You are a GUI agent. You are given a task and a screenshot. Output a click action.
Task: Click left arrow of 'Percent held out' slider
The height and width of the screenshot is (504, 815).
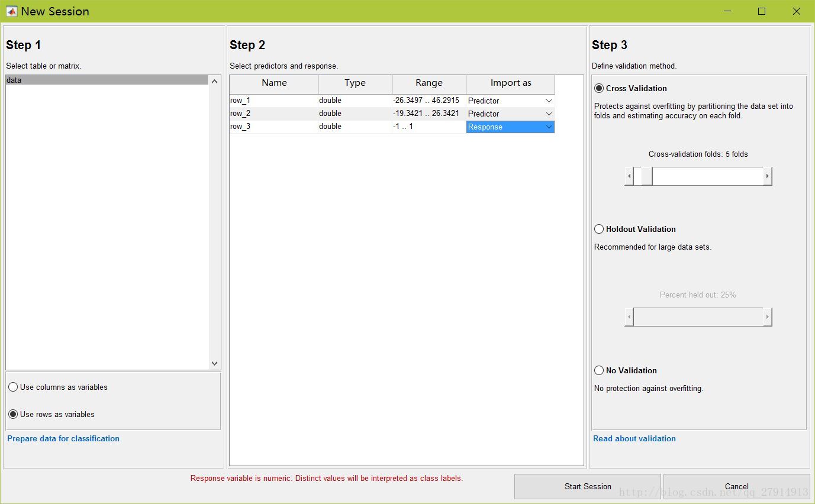[x=629, y=316]
